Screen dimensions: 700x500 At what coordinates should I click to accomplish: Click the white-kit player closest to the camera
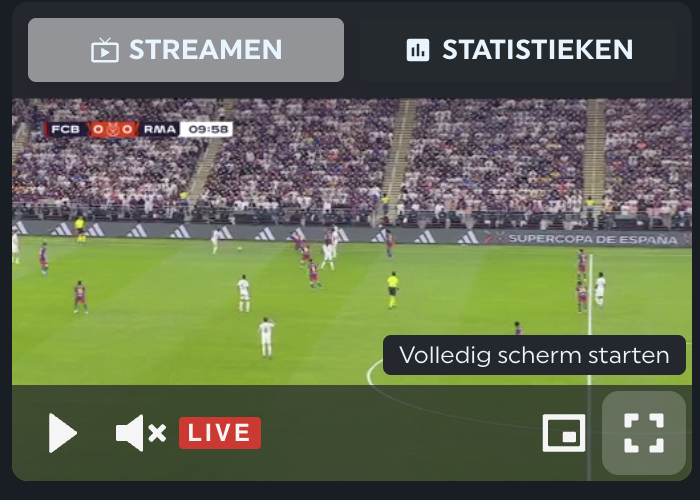click(267, 337)
